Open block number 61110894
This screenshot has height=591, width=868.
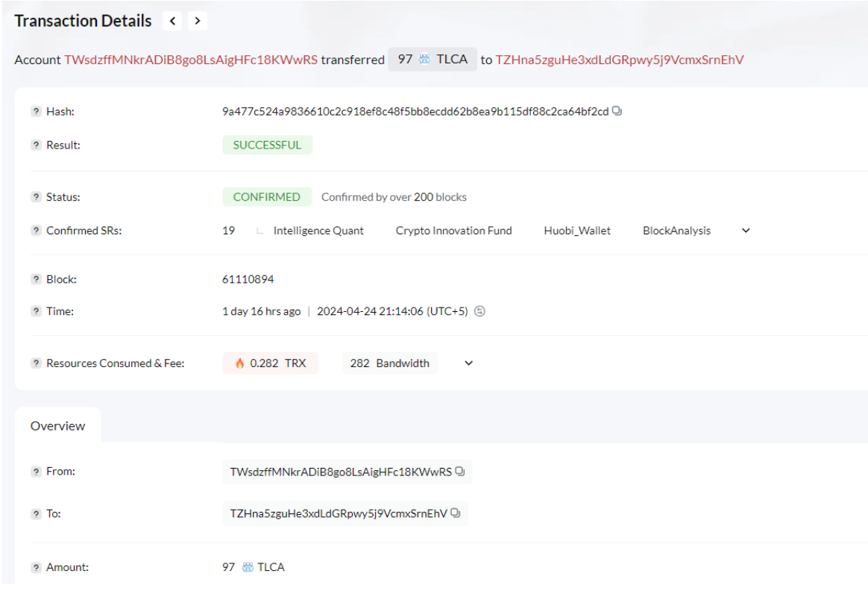point(248,280)
